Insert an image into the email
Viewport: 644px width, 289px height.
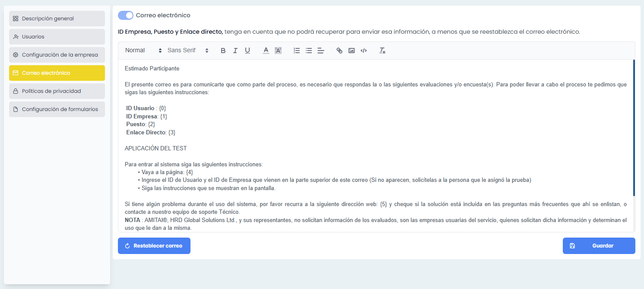click(x=352, y=51)
